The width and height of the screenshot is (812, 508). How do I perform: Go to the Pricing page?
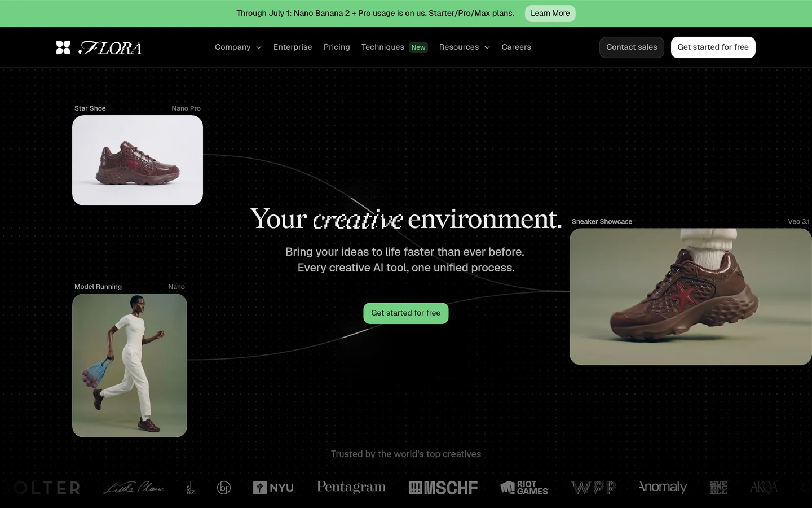click(x=337, y=47)
